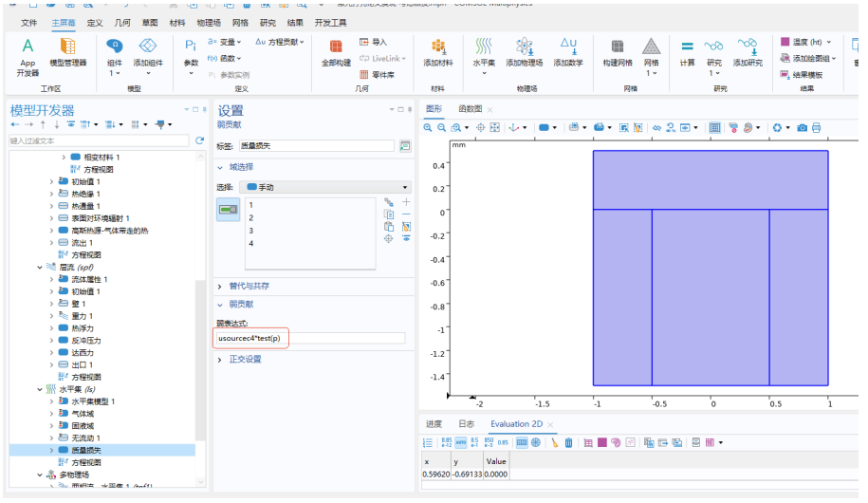868x503 pixels.
Task: Toggle the auto notation button in Evaluation toolbar
Action: [461, 442]
